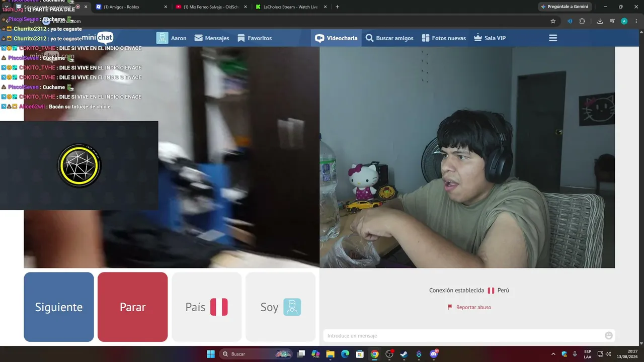The height and width of the screenshot is (362, 644).
Task: Open the minichat hamburger menu
Action: [x=553, y=38]
